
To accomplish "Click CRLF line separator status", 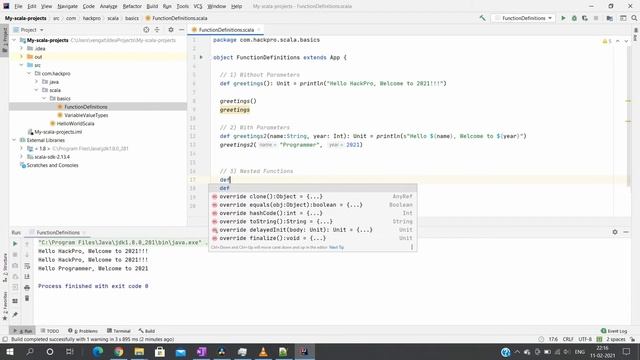I will coord(568,339).
